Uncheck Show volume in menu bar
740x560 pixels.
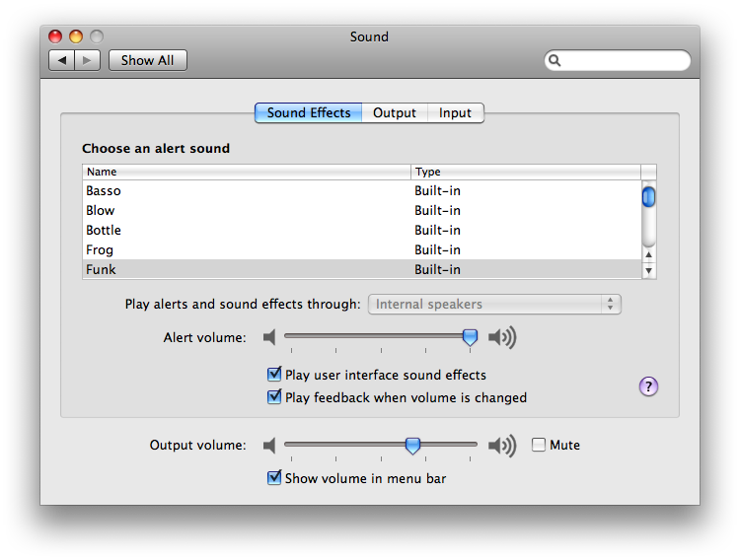[x=274, y=477]
